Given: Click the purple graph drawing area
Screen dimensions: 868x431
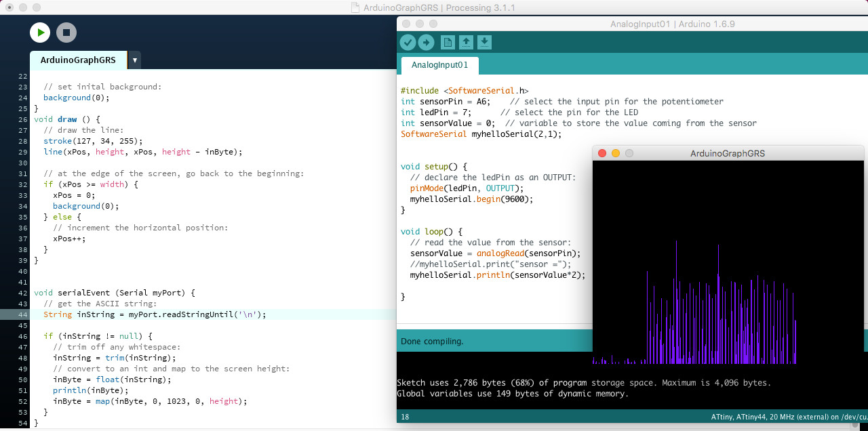Looking at the screenshot, I should pos(728,262).
